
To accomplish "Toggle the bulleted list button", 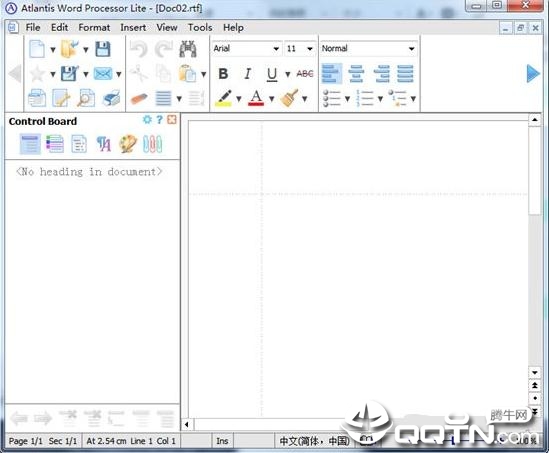I will [331, 98].
